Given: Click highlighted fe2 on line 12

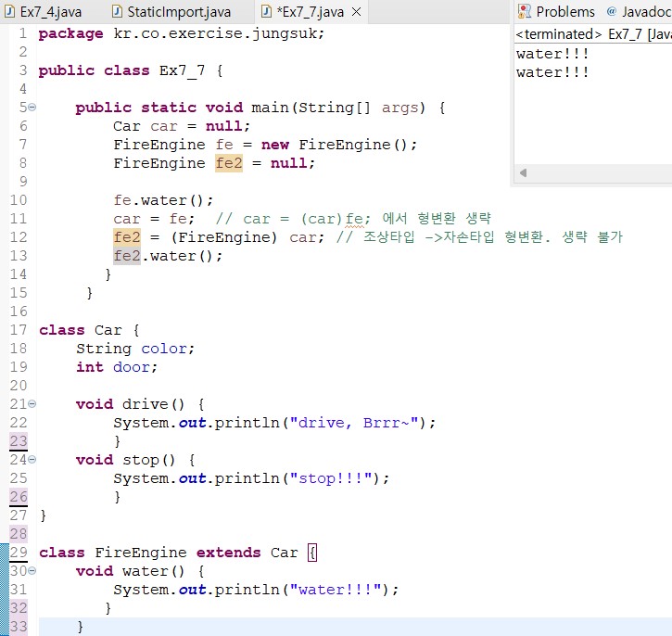Looking at the screenshot, I should point(127,237).
